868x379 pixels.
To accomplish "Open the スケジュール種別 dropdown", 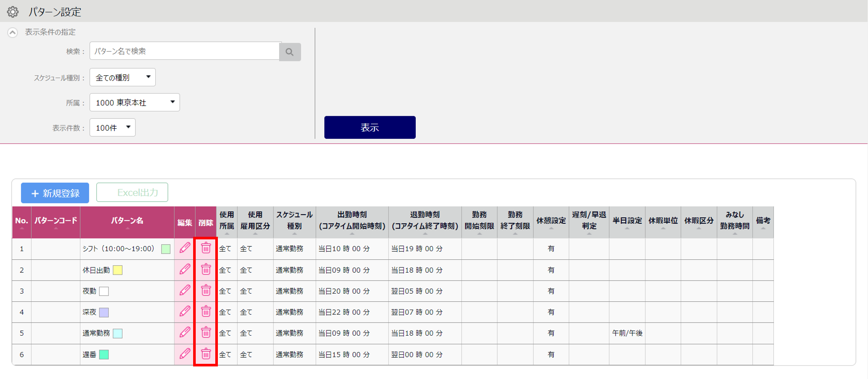I will pyautogui.click(x=122, y=77).
